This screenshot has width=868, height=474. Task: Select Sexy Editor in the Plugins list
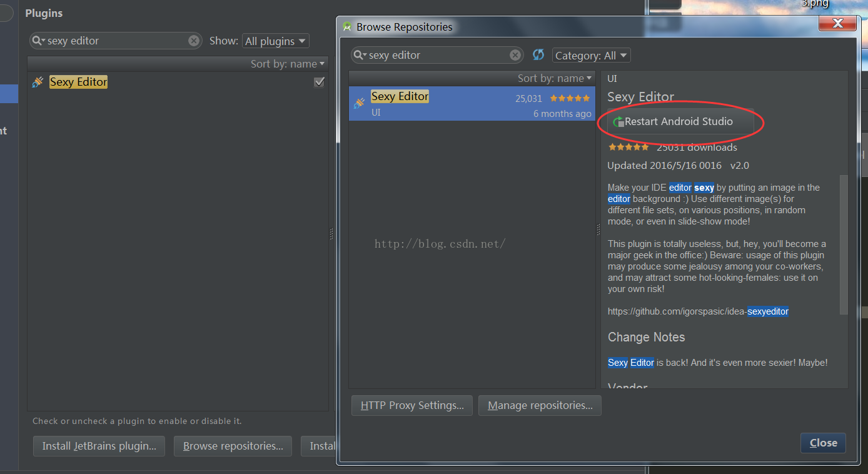tap(178, 82)
